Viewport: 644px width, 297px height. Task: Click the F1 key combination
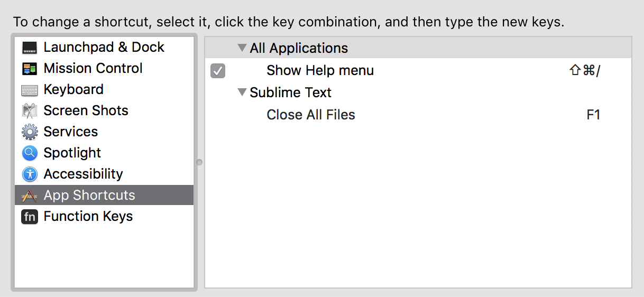pyautogui.click(x=593, y=115)
